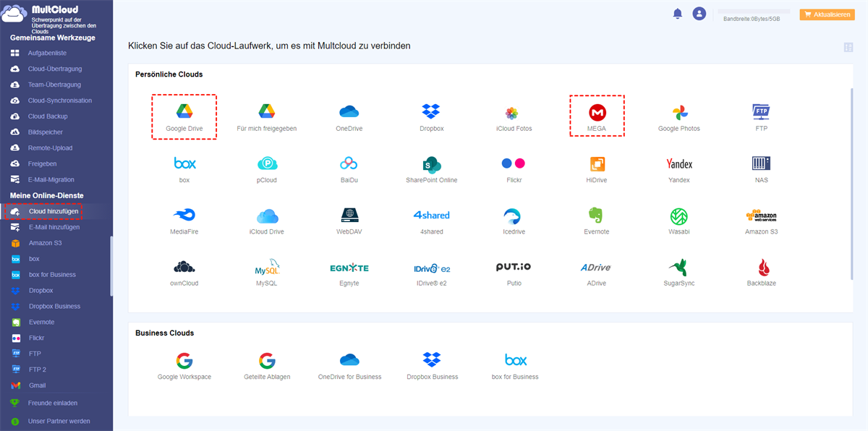Select the Google Drive cloud icon
Screen dimensions: 868x431
tap(184, 112)
